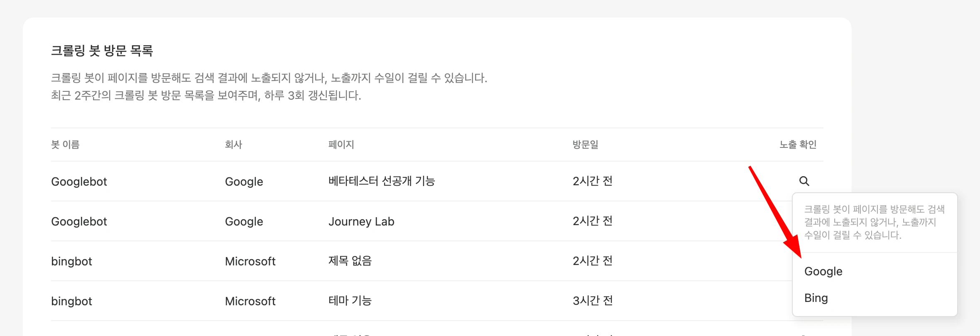Viewport: 980px width, 336px height.
Task: Click the 크롤링 봇 방문 목록 heading
Action: point(102,51)
